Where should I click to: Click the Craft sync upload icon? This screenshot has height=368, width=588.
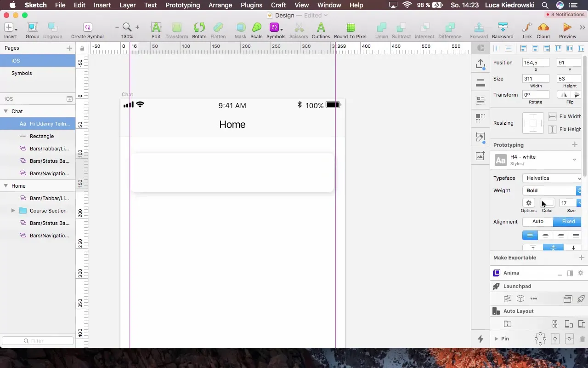[x=481, y=64]
